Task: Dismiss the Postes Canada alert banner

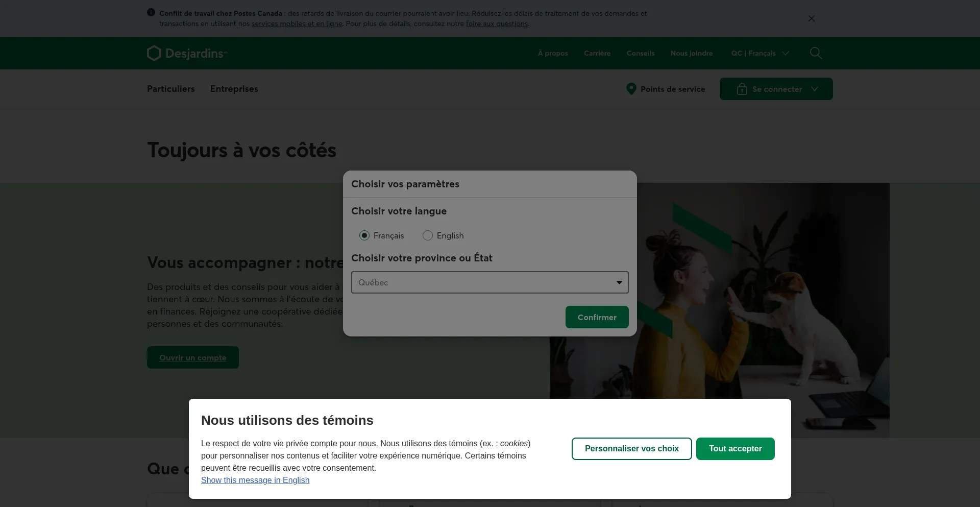Action: pyautogui.click(x=812, y=18)
